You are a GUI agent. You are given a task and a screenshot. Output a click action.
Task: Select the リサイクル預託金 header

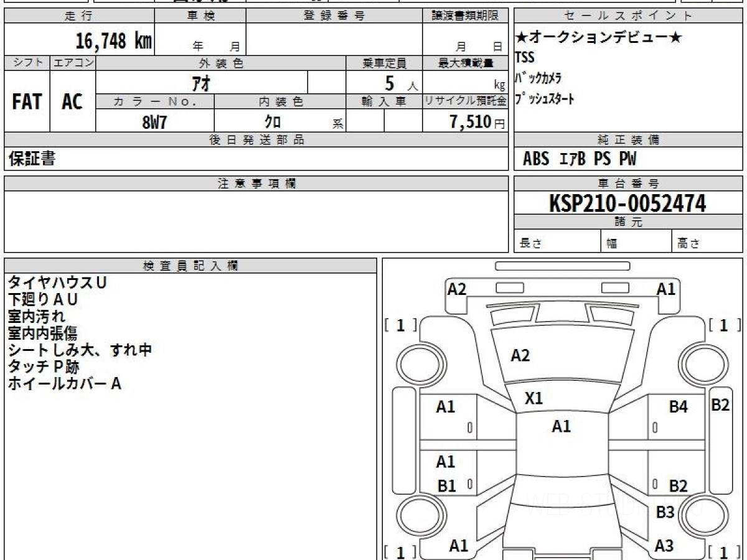[x=465, y=101]
